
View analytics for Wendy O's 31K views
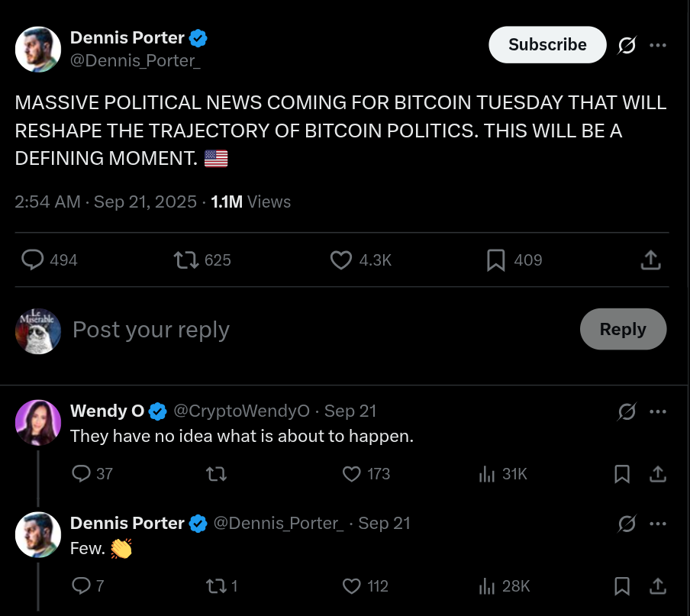point(487,474)
